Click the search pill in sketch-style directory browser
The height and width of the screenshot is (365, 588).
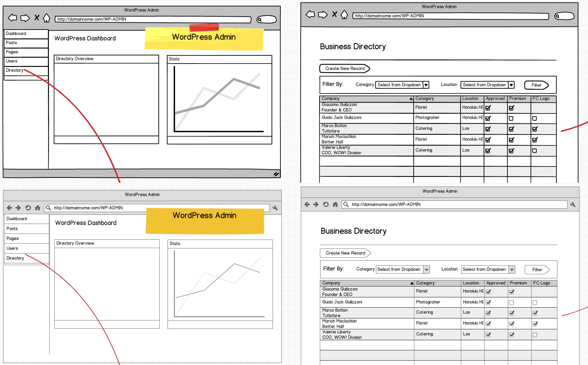click(x=564, y=16)
